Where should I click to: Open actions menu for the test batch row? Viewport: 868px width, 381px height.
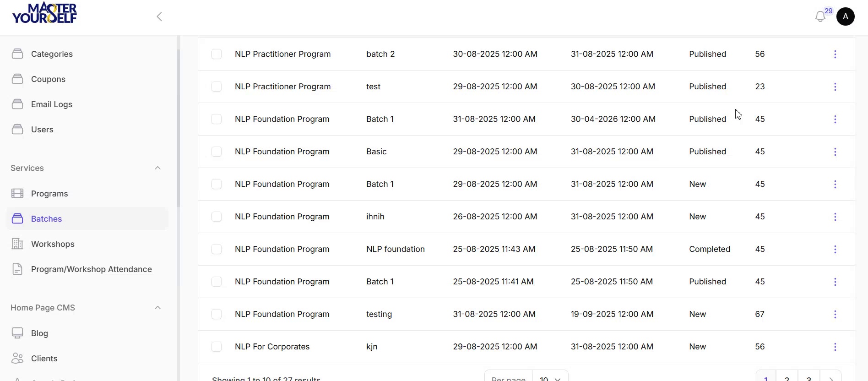pos(835,87)
